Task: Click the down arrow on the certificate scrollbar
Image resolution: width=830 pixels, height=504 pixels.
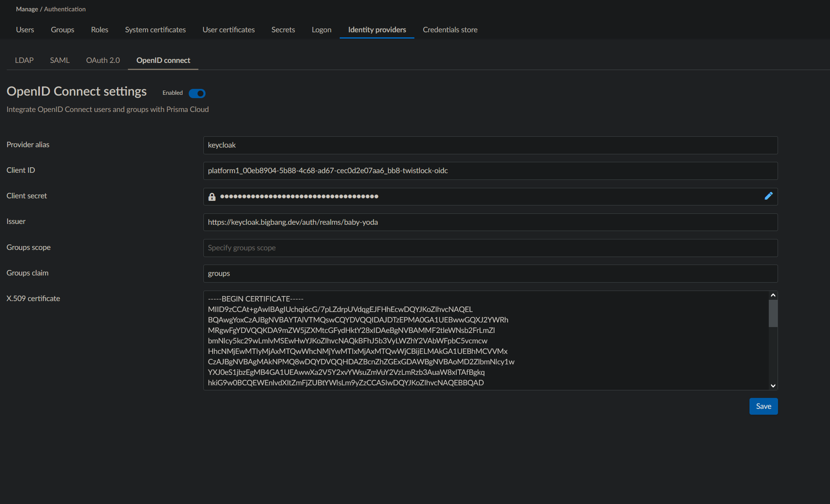Action: pyautogui.click(x=773, y=386)
